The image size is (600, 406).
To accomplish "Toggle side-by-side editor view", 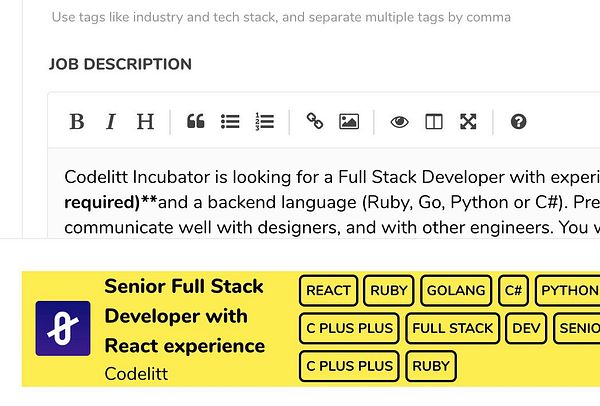I will (x=434, y=122).
